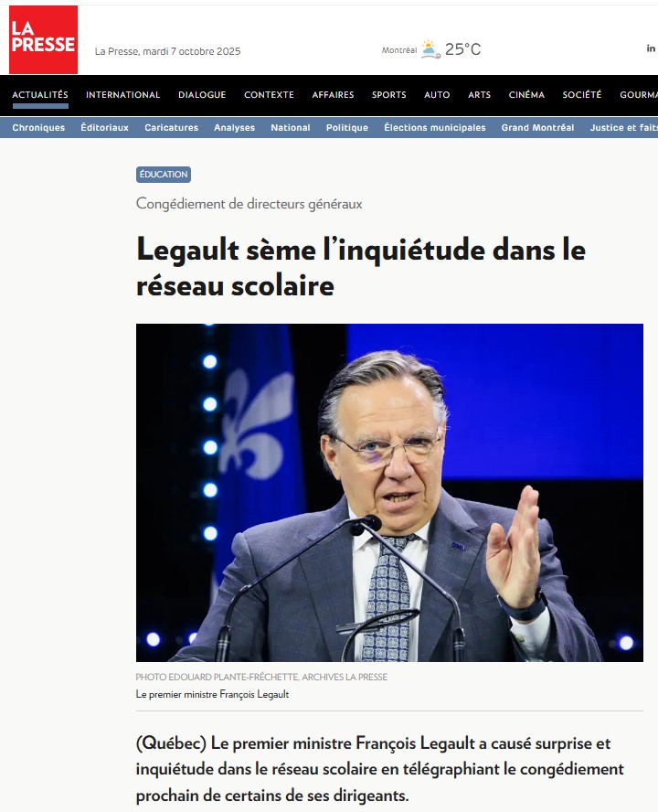Open Chroniques in the sub-navigation
The image size is (658, 812).
tap(38, 127)
